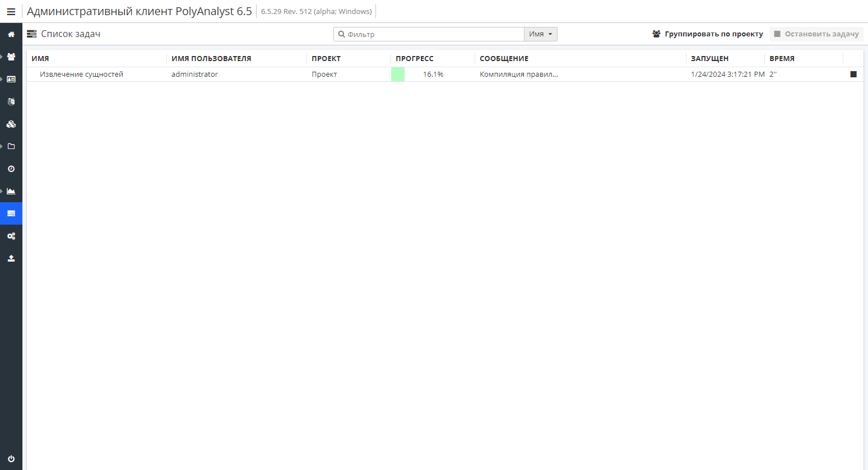Open the hamburger menu at top left

tap(11, 11)
